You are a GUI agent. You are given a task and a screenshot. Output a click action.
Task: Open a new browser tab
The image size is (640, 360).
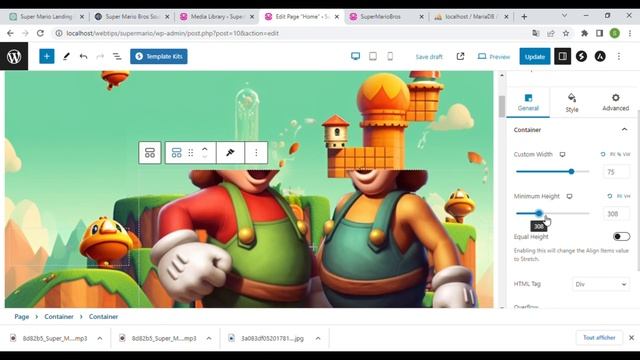524,16
